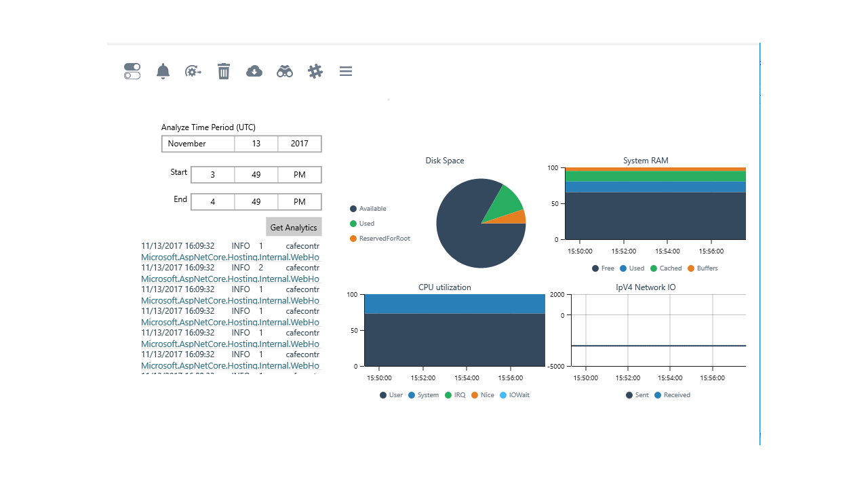The width and height of the screenshot is (868, 488).
Task: Click the trash can icon
Action: (224, 71)
